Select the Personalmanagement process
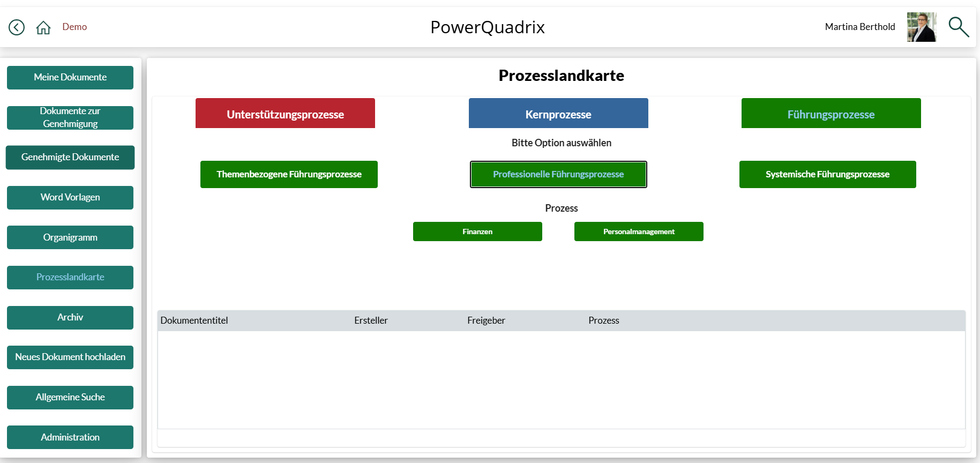Viewport: 980px width, 463px height. [x=639, y=231]
